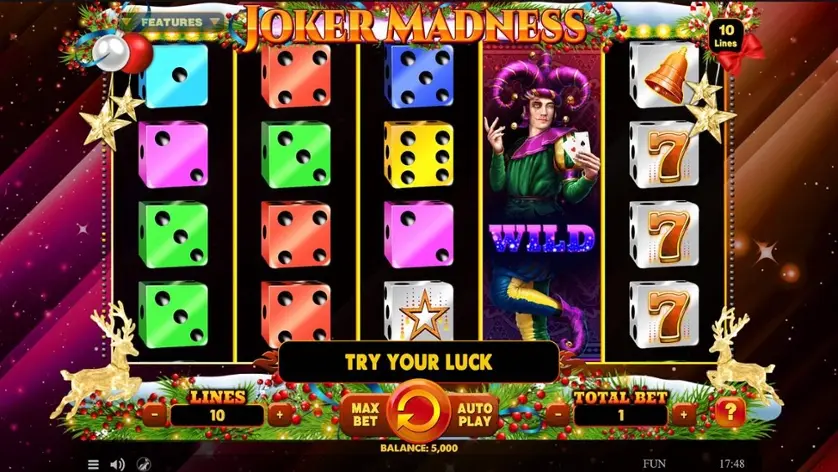Click the Lines value field showing 10
Screen dimensions: 838x472
(217, 415)
